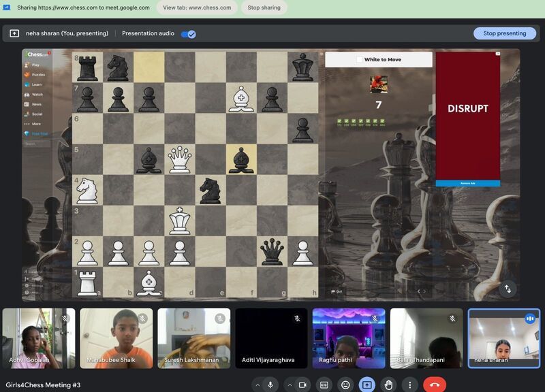Expand video settings arrow beside camera

(289, 385)
